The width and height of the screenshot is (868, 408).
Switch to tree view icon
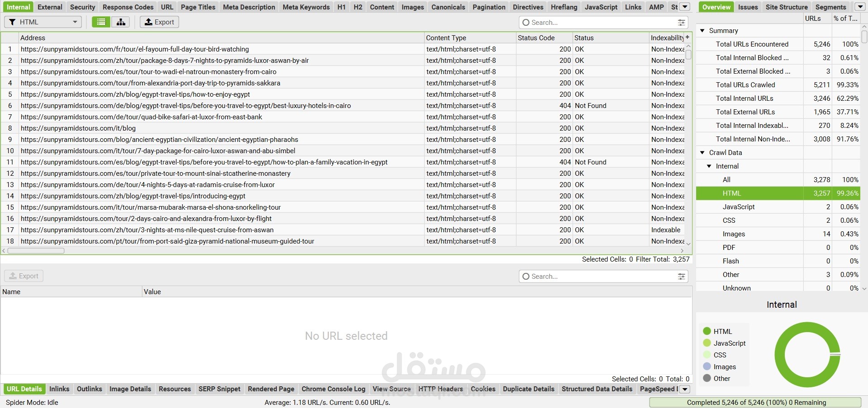pyautogui.click(x=121, y=22)
